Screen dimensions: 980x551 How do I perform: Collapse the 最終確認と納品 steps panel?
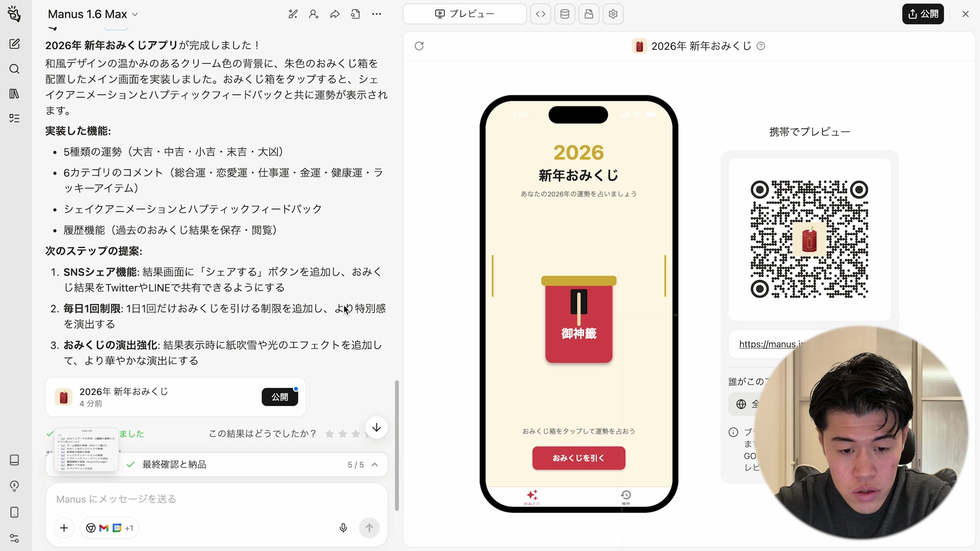375,465
